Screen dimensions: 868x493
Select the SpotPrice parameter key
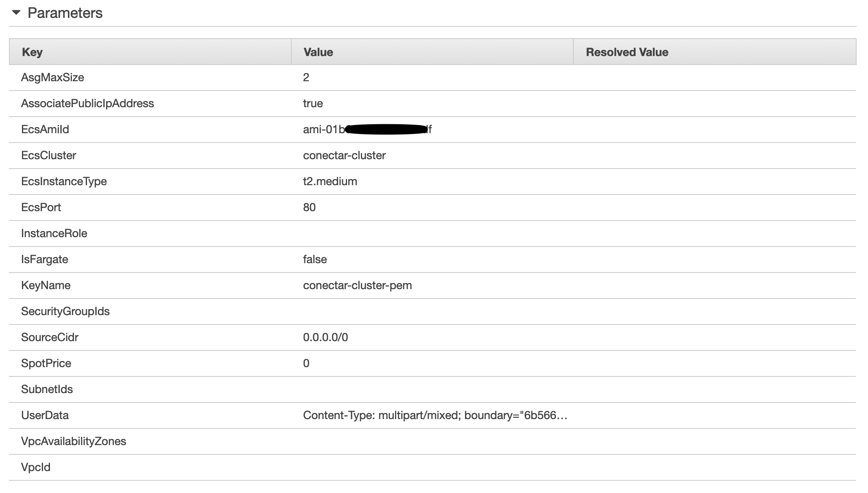pos(46,363)
